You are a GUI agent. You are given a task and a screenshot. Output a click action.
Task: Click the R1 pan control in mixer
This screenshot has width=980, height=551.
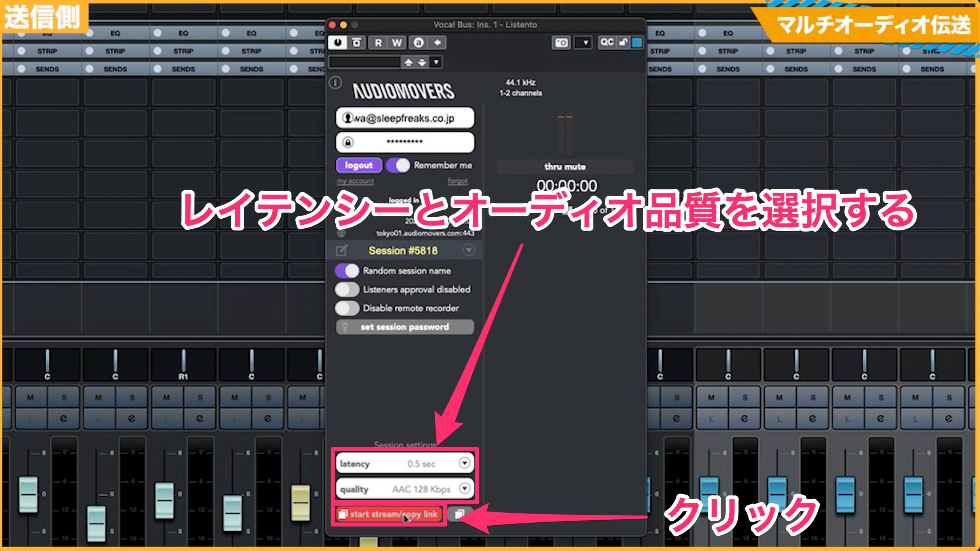coord(183,365)
